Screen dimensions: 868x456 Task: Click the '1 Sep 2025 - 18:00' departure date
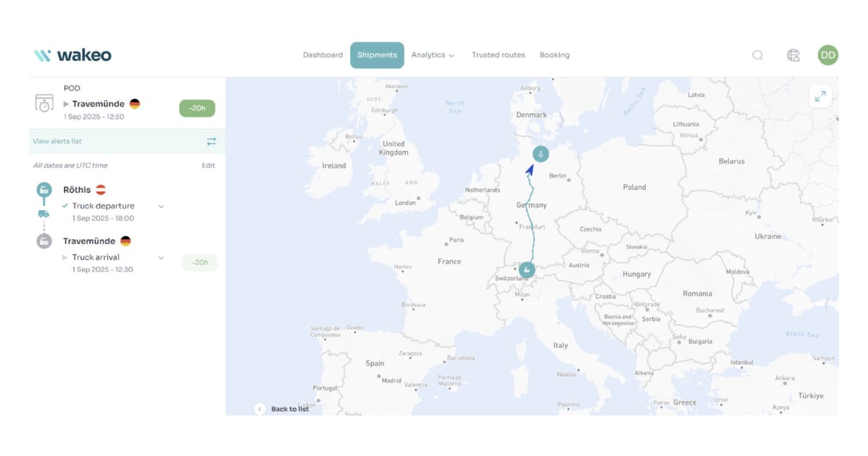103,218
